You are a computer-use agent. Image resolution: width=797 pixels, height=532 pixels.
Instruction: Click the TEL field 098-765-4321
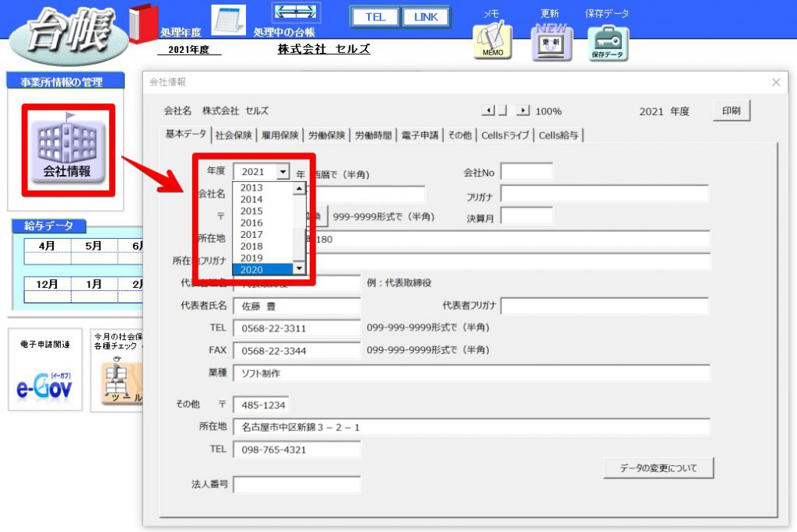[297, 450]
